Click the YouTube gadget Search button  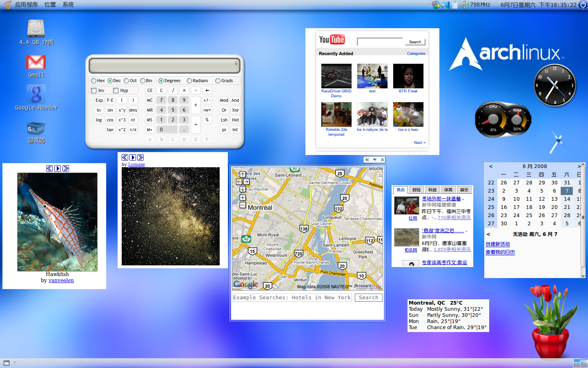coord(415,42)
